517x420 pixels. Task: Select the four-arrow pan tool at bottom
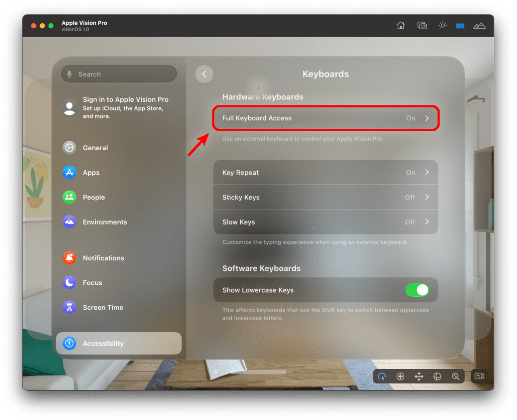pyautogui.click(x=419, y=376)
